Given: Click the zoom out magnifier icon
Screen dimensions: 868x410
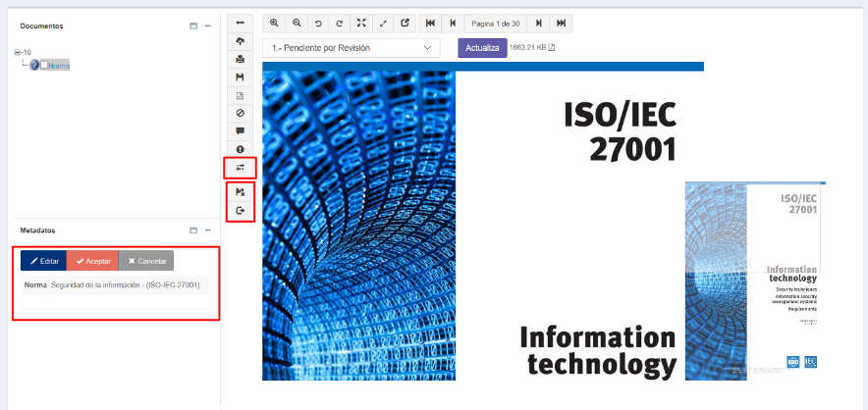Looking at the screenshot, I should (296, 23).
